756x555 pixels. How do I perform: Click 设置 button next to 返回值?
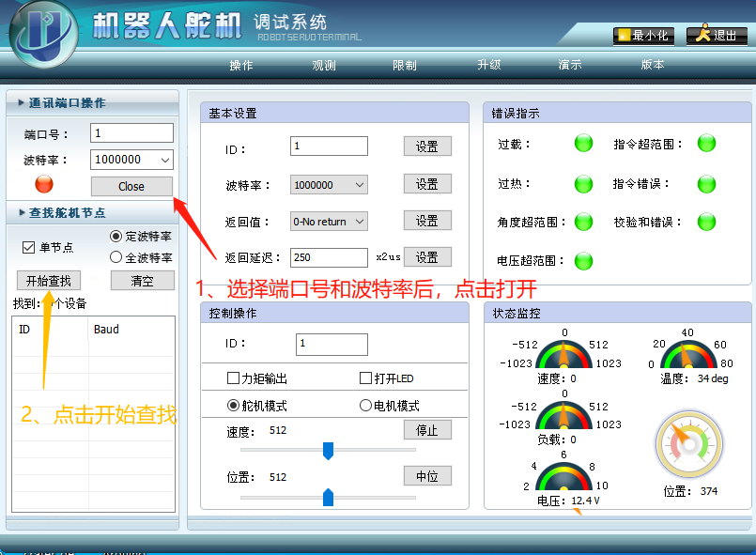pyautogui.click(x=427, y=221)
